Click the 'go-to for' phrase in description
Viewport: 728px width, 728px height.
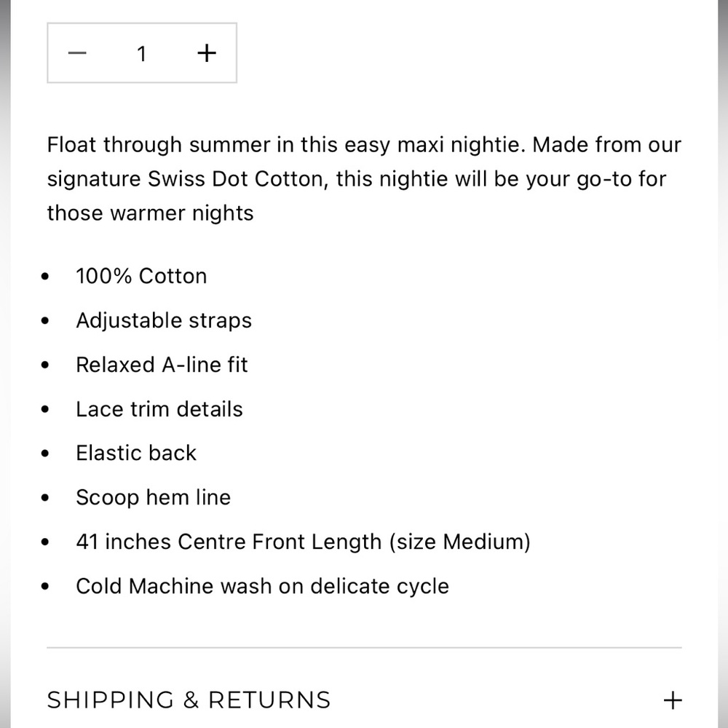click(x=621, y=179)
